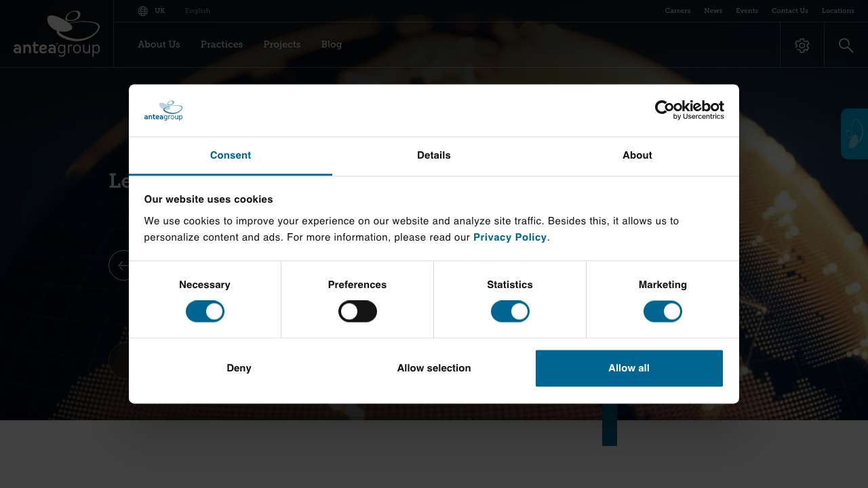Screen dimensions: 868x488
Task: Open the English language selector
Action: 197,11
